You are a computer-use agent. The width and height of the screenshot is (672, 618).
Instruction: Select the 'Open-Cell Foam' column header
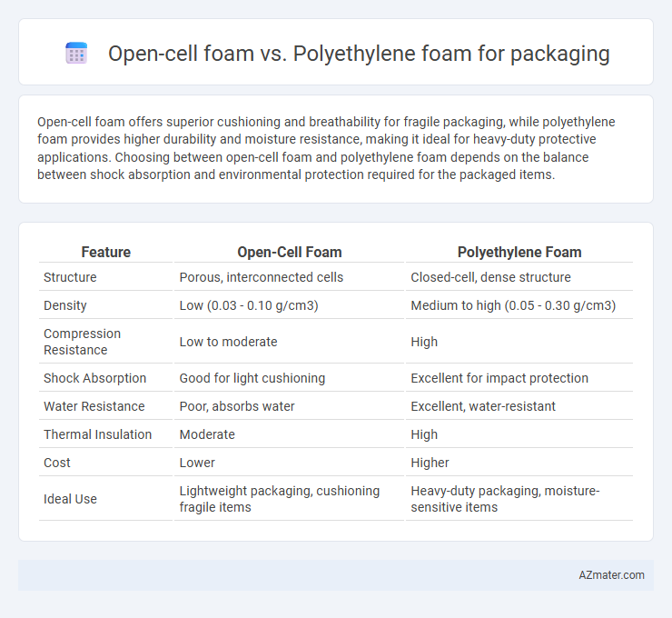click(x=290, y=252)
